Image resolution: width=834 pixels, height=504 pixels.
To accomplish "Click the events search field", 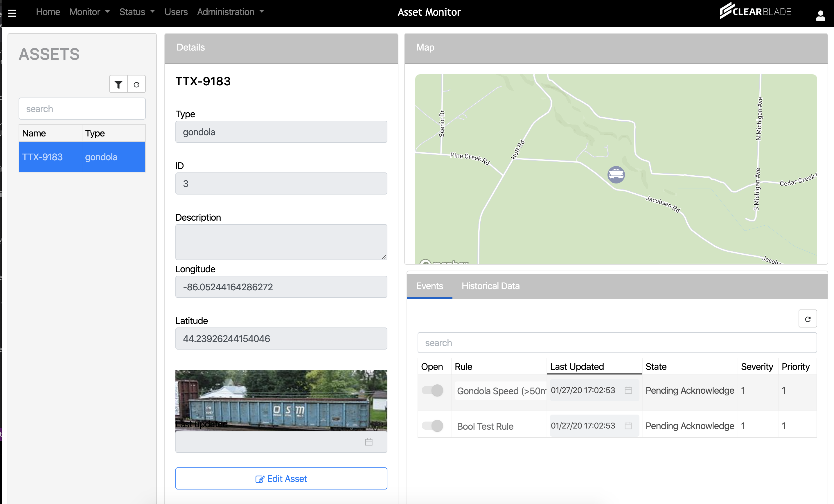I will 617,343.
